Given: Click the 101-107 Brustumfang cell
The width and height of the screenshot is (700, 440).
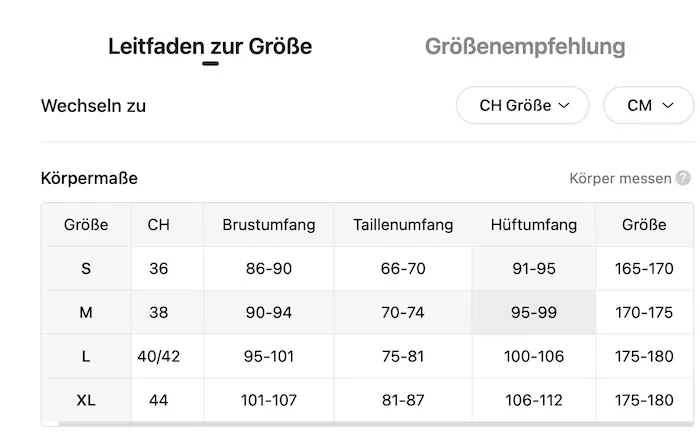Looking at the screenshot, I should (269, 400).
